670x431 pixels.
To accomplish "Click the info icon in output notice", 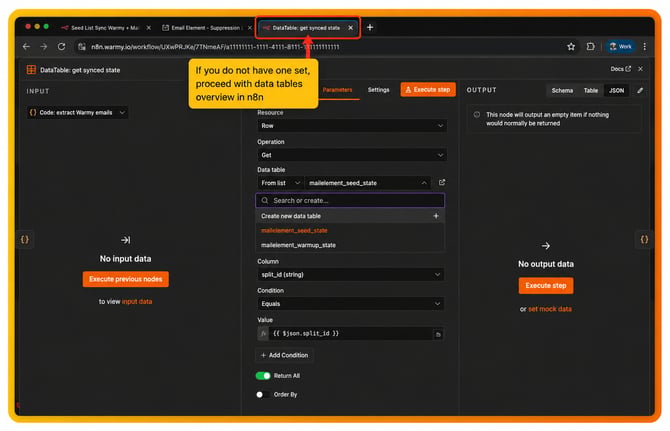I will point(477,114).
